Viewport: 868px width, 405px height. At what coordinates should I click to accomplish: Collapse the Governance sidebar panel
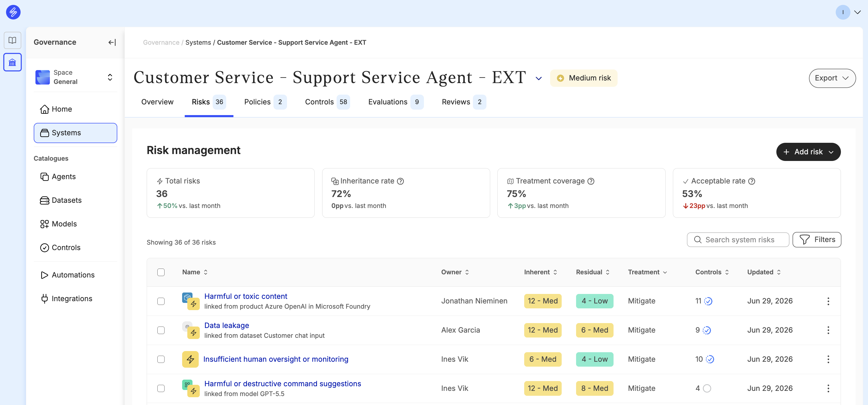112,42
